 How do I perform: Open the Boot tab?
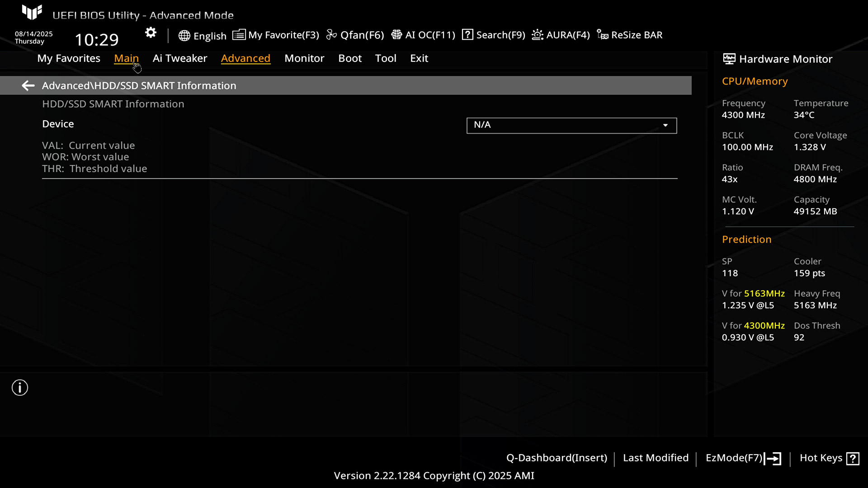tap(349, 58)
